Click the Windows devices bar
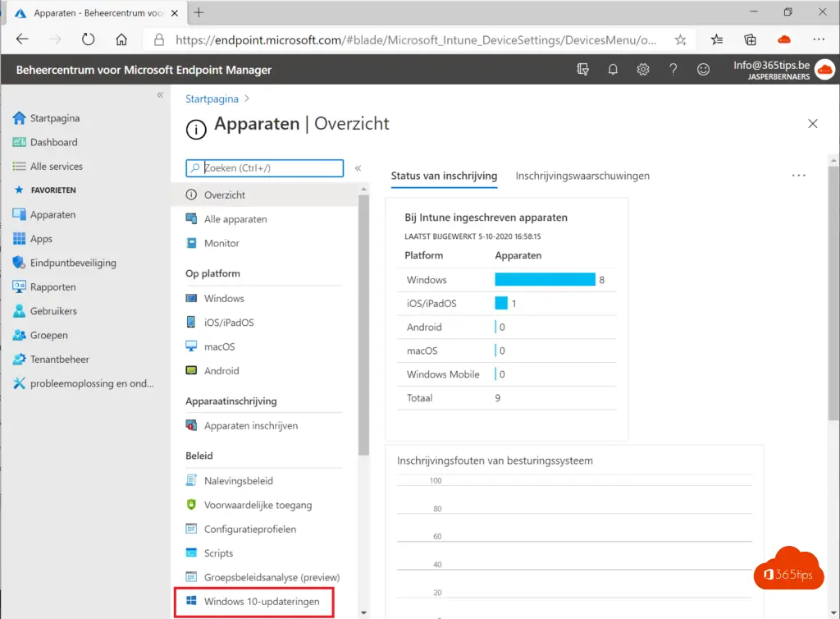The image size is (840, 619). pos(545,279)
